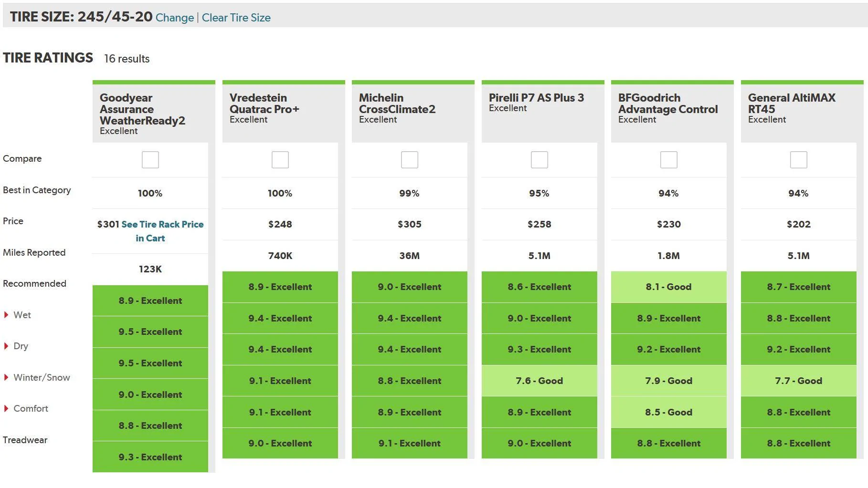Expand the Dry ratings row
This screenshot has height=488, width=868.
click(16, 346)
